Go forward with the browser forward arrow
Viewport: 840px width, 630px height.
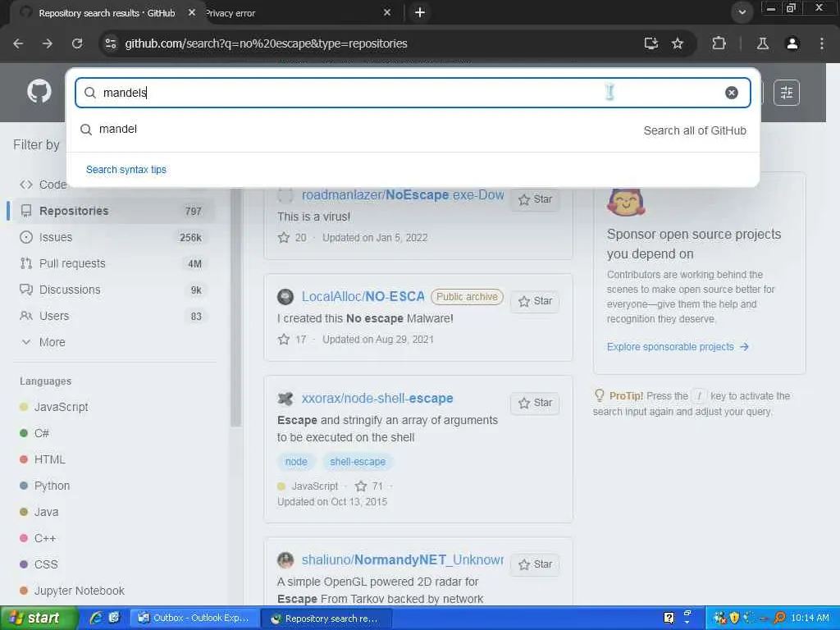[x=48, y=43]
